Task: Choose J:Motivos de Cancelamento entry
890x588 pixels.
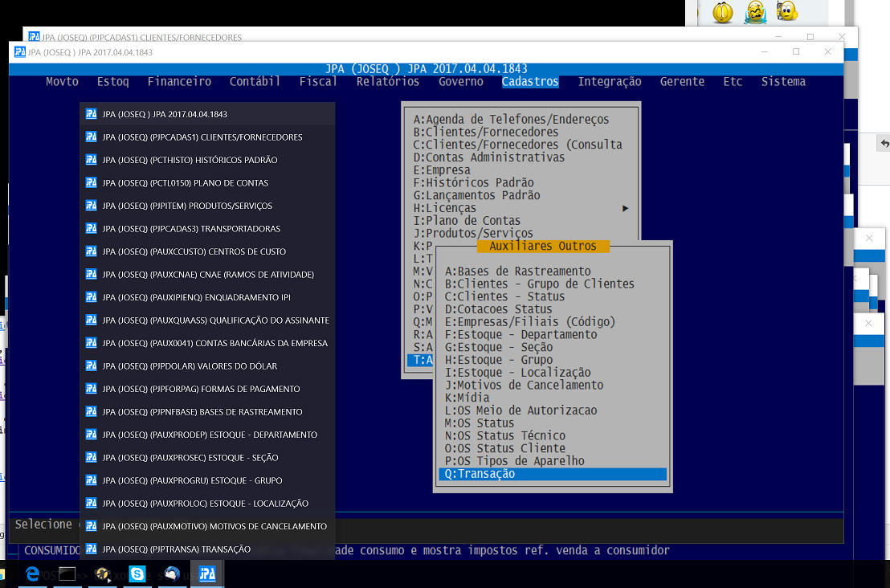Action: 524,386
